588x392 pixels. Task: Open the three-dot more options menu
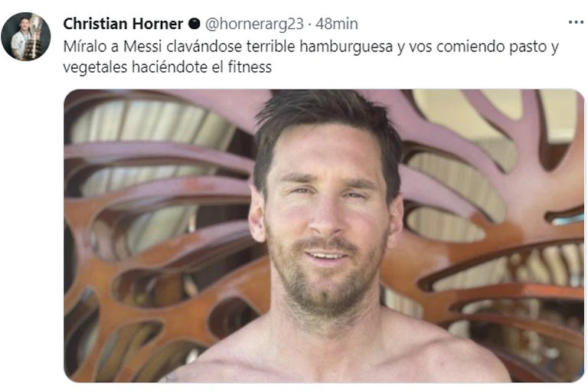[576, 22]
